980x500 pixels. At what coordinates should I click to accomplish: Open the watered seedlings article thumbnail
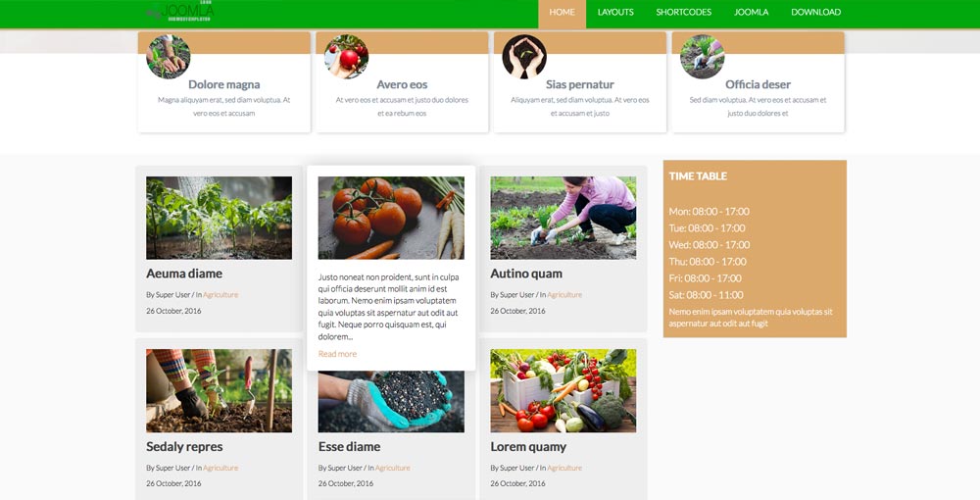[x=219, y=218]
